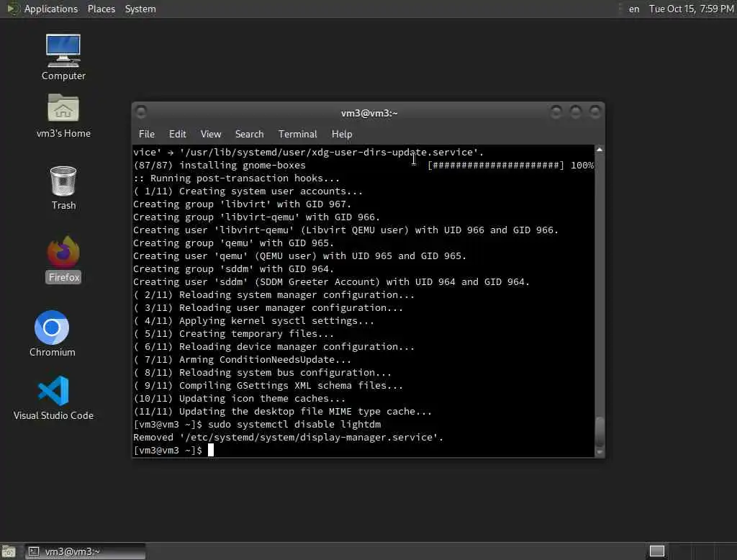Click '( 7/11) Arming ConditionNeedsUpdate...' line
Image resolution: width=737 pixels, height=560 pixels.
pos(242,360)
